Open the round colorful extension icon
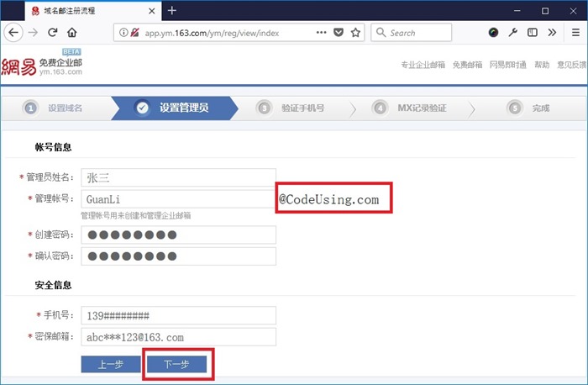The width and height of the screenshot is (588, 385). tap(494, 33)
